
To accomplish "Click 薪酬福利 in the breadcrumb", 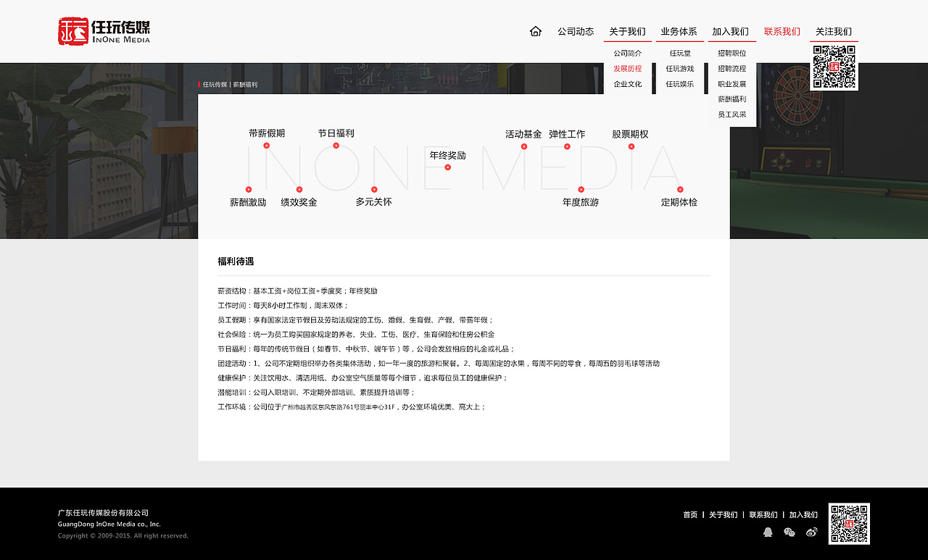I will tap(245, 85).
